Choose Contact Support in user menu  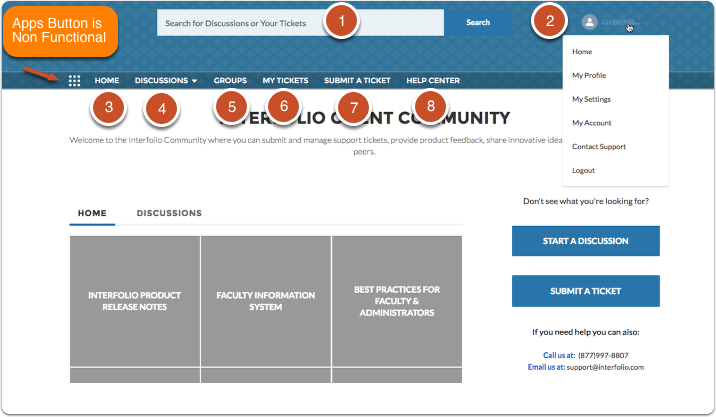599,147
